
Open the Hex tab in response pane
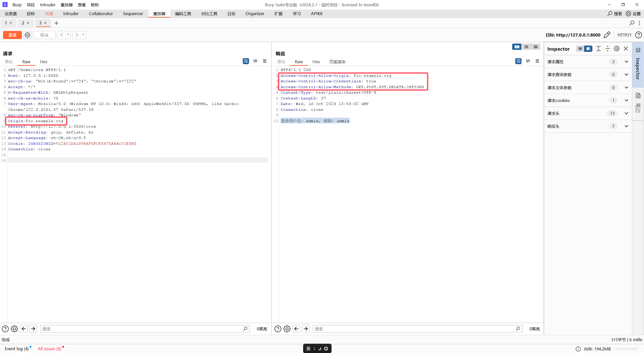click(316, 62)
